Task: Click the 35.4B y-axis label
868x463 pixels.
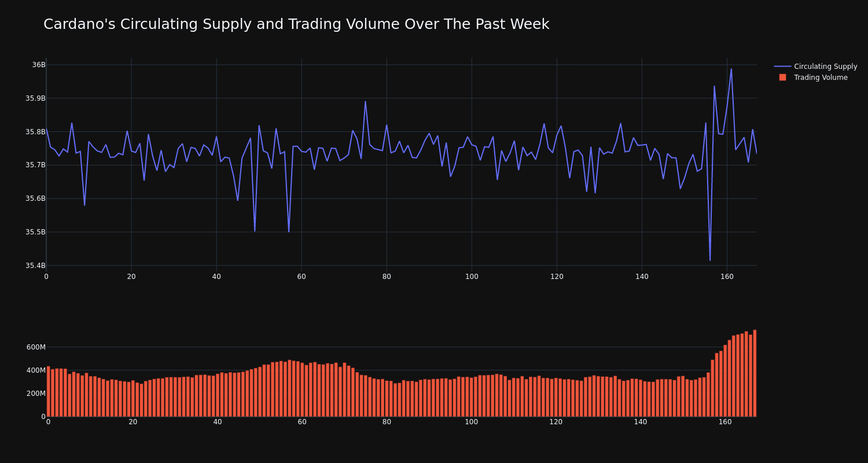Action: coord(35,266)
